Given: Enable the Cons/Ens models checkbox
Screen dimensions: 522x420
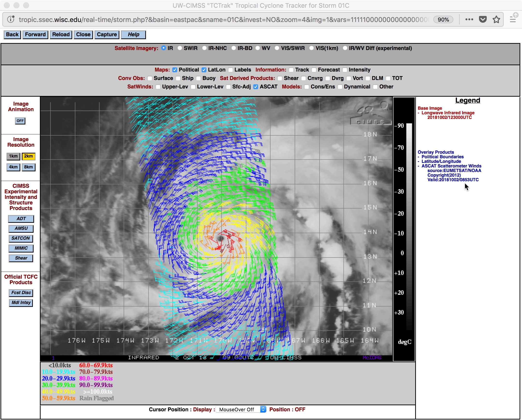Looking at the screenshot, I should (307, 87).
